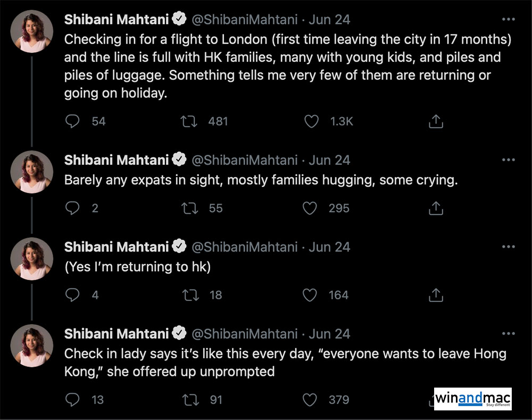This screenshot has height=420, width=532.
Task: Open more options on 'Barely any expats' tweet
Action: pyautogui.click(x=509, y=160)
